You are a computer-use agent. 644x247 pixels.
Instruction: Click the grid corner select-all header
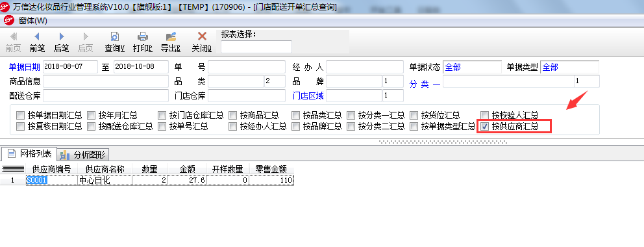point(13,169)
